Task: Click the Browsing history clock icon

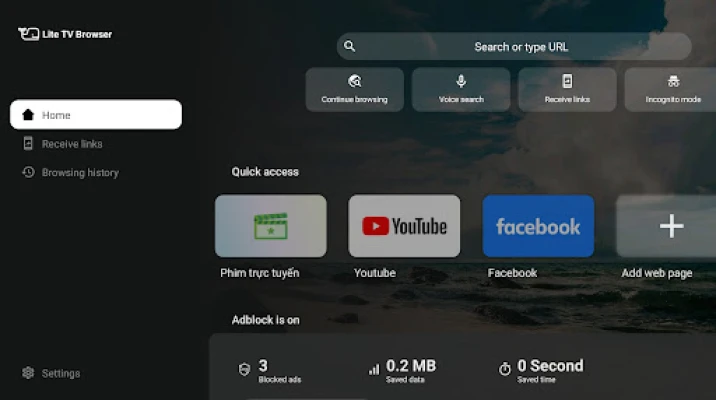Action: [28, 172]
